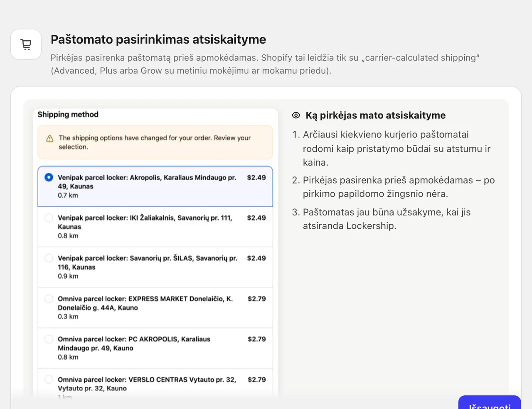Click the $2.79 price for PC AKROPOLIS
The width and height of the screenshot is (532, 409).
pos(257,339)
